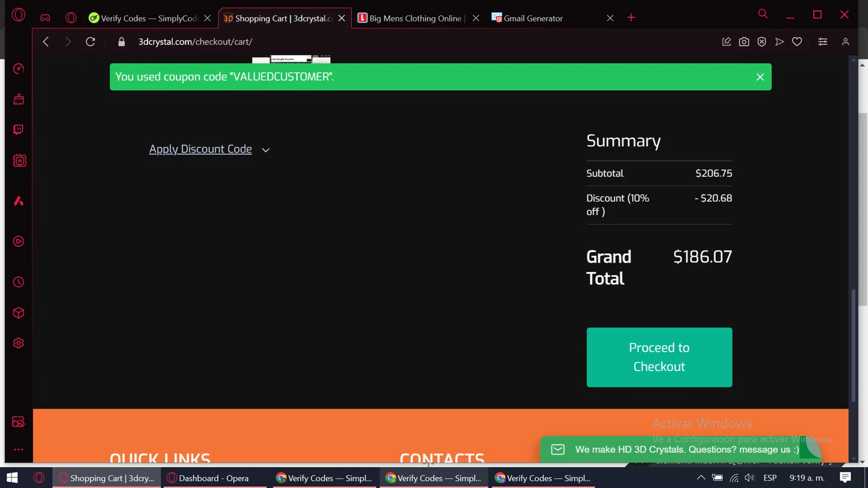Image resolution: width=868 pixels, height=488 pixels.
Task: Take a snapshot with camera icon
Action: (x=744, y=42)
